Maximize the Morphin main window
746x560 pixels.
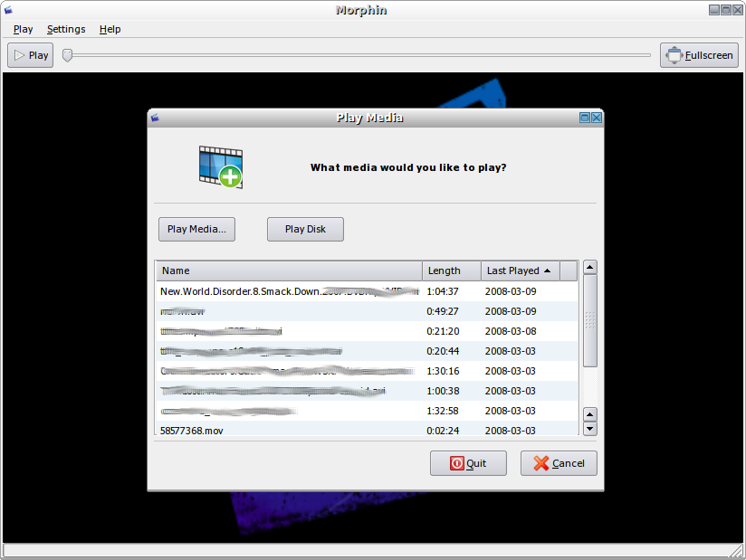[x=726, y=10]
